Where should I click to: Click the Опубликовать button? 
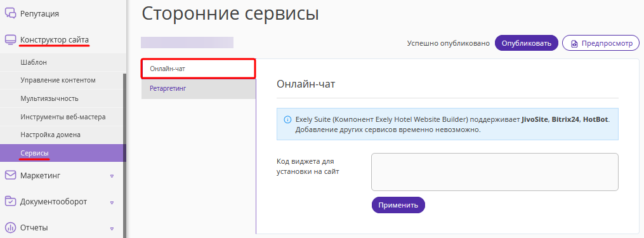526,43
